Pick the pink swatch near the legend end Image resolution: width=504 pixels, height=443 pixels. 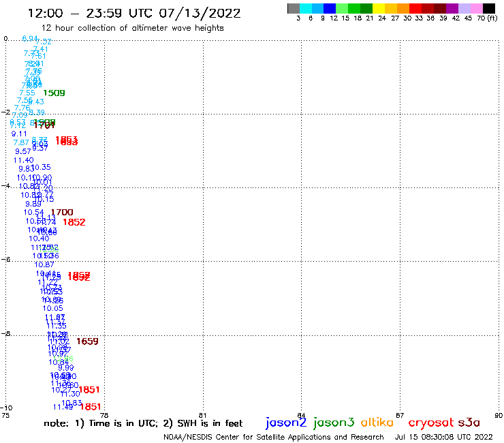476,8
